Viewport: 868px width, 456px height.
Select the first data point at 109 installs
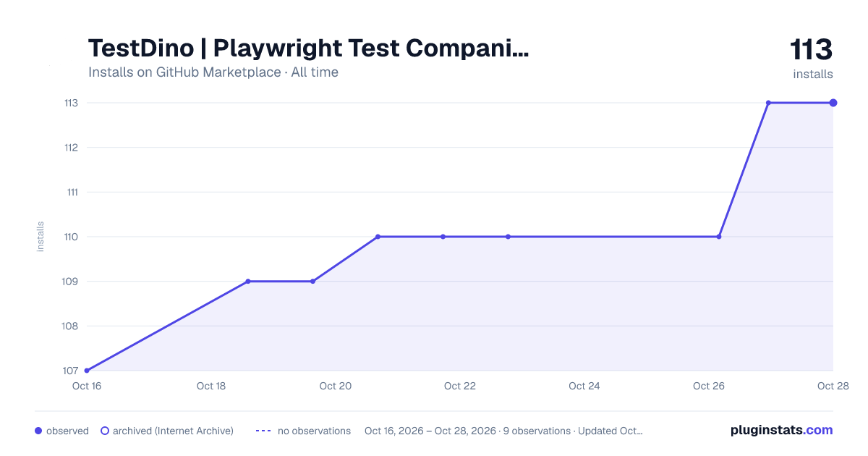tap(248, 281)
